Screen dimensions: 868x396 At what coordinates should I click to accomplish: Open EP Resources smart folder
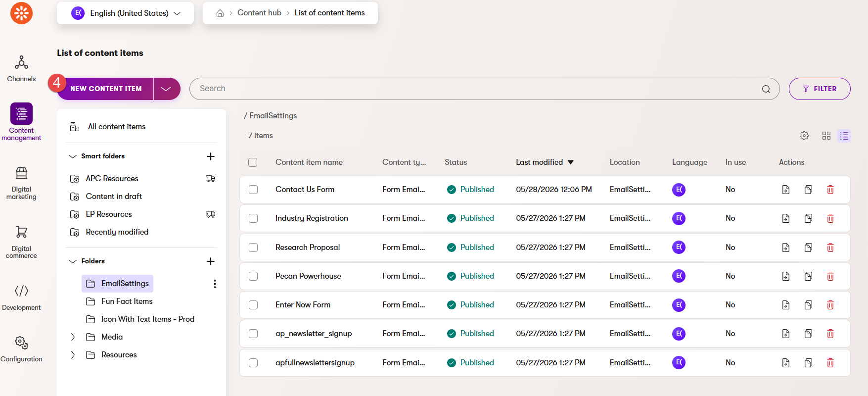(109, 214)
